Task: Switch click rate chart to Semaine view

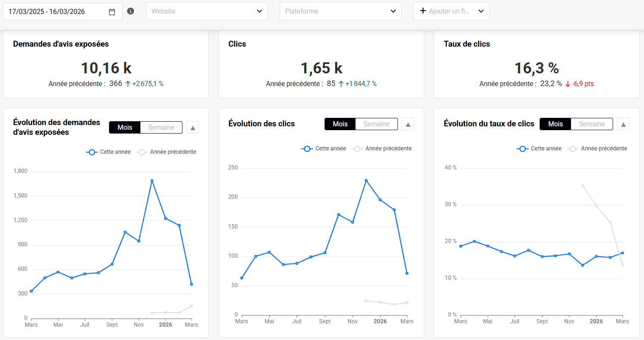Action: 592,124
